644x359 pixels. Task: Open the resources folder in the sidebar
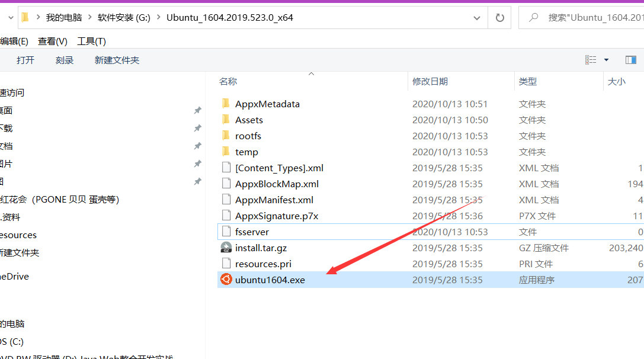coord(18,235)
